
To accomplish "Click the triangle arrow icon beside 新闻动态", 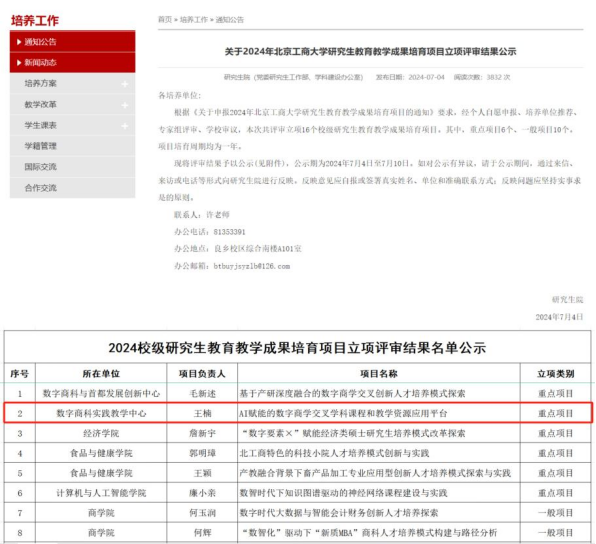I will point(19,62).
